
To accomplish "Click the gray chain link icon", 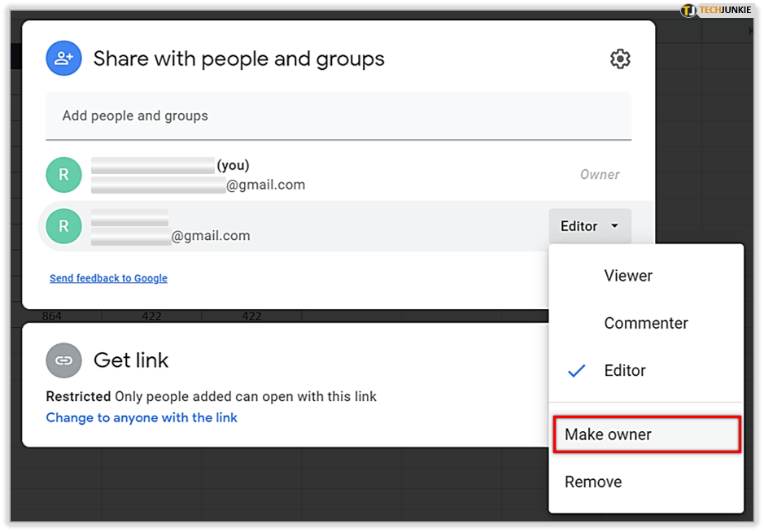I will click(x=63, y=360).
